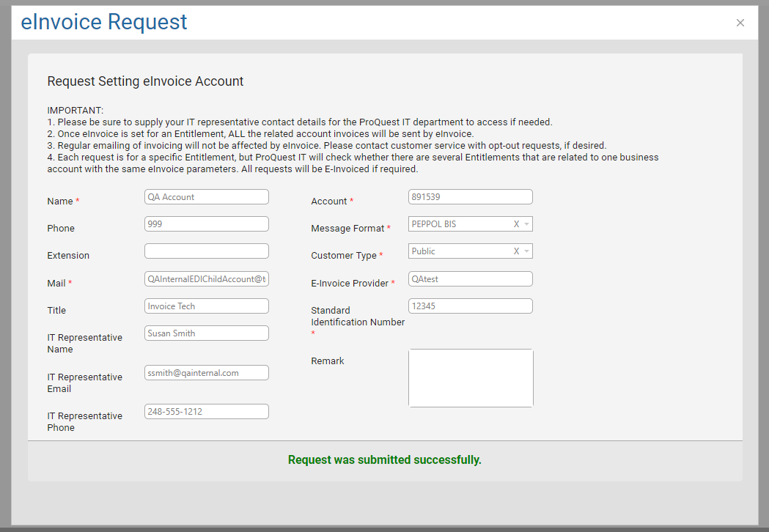Click the empty Extension field
Viewport: 769px width, 532px height.
coord(206,251)
